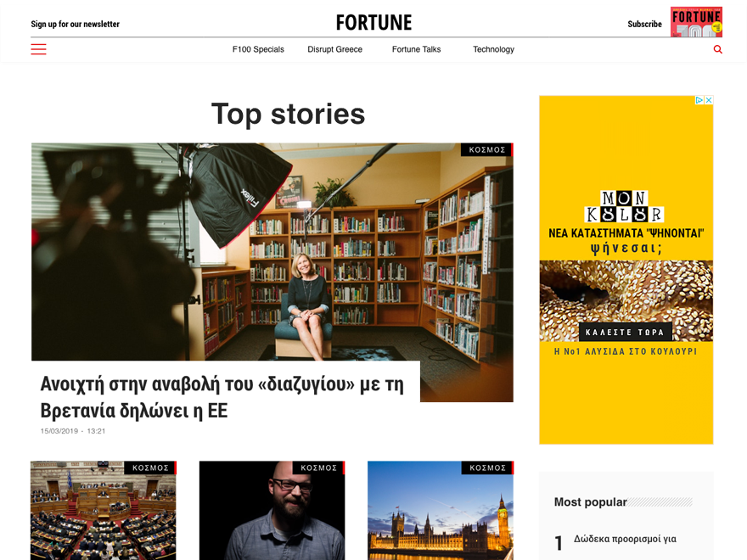747x560 pixels.
Task: Select the Technology menu item
Action: [x=493, y=49]
